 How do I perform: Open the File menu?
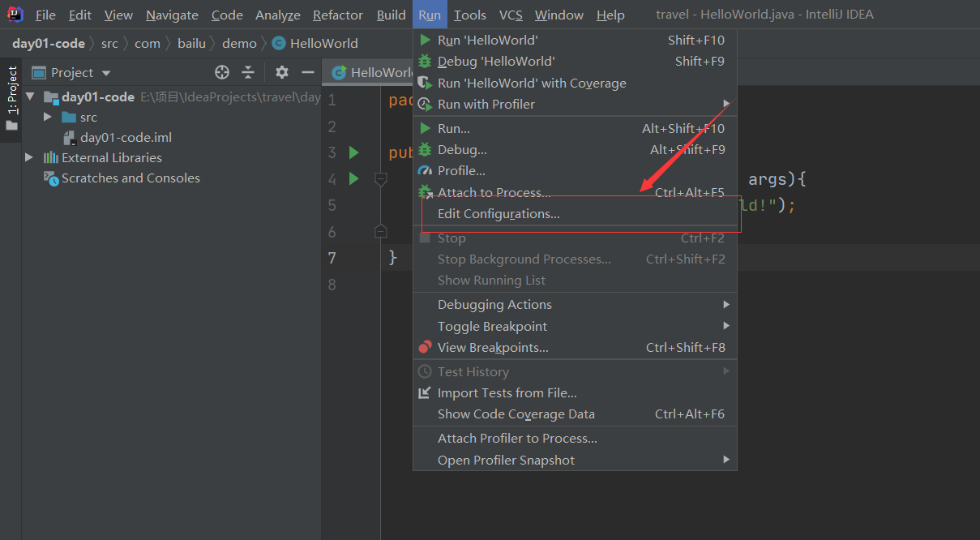point(45,15)
